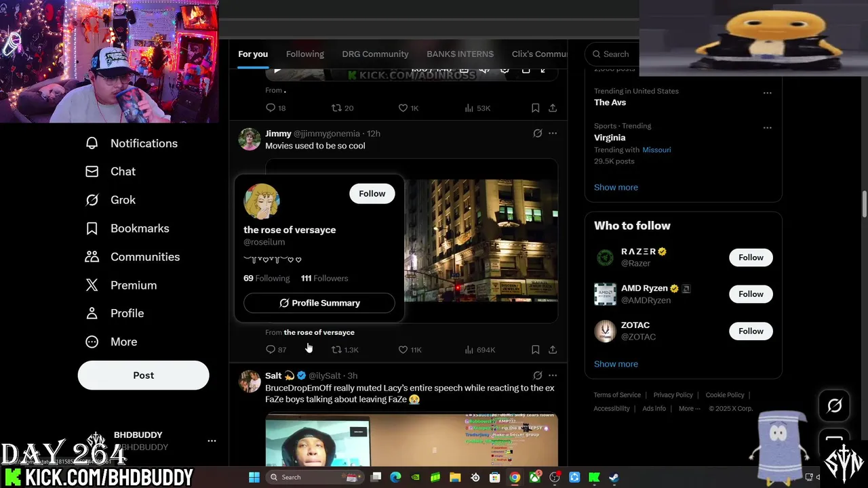Reply to post with 18 replies

tap(276, 108)
